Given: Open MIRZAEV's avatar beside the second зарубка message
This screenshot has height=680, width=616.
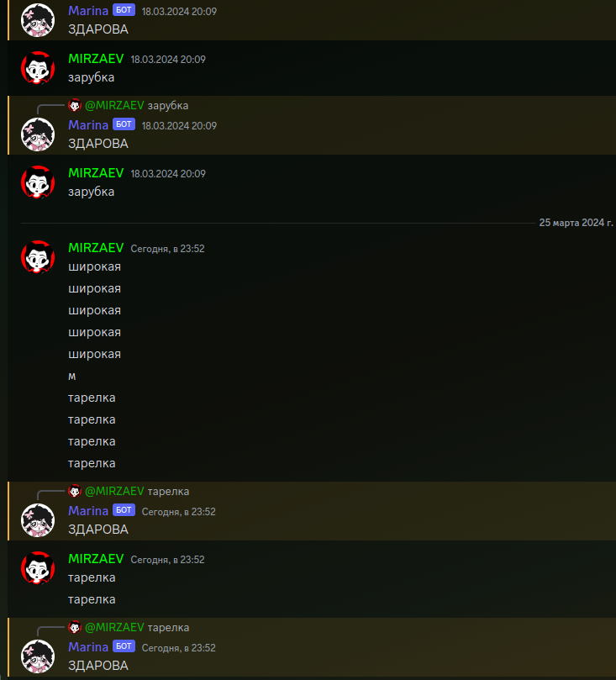Looking at the screenshot, I should click(38, 182).
